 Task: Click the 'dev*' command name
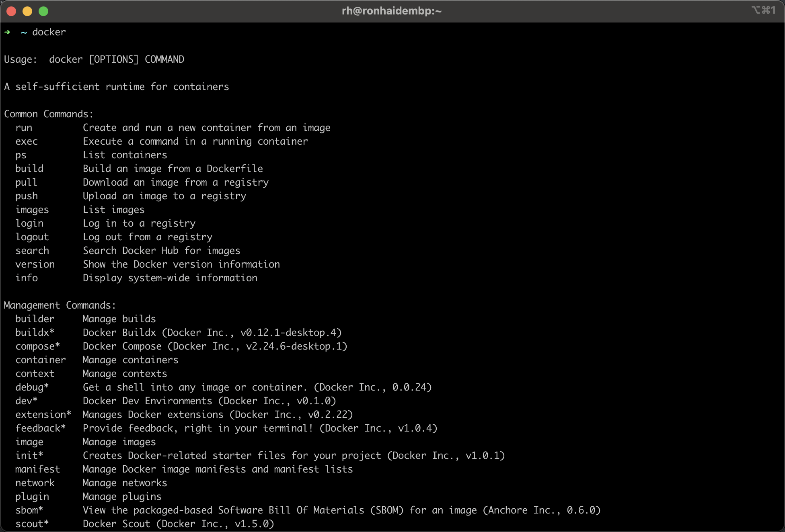pyautogui.click(x=27, y=401)
